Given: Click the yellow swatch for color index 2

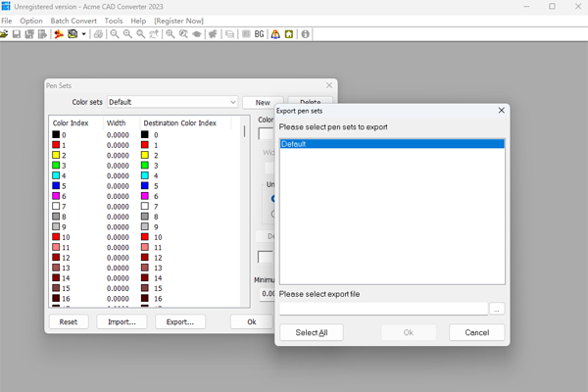Looking at the screenshot, I should (56, 155).
